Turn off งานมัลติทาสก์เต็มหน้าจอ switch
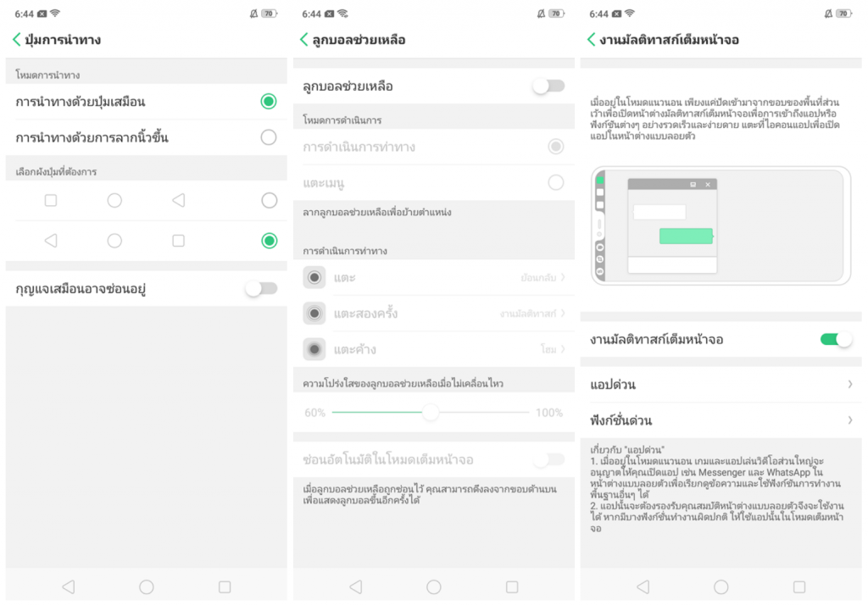Image resolution: width=868 pixels, height=606 pixels. (836, 339)
